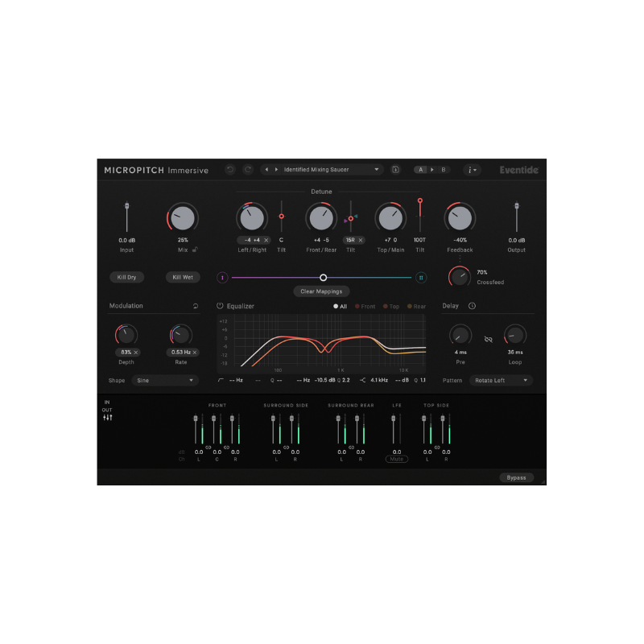644x644 pixels.
Task: Click the Bypass button
Action: coord(516,477)
